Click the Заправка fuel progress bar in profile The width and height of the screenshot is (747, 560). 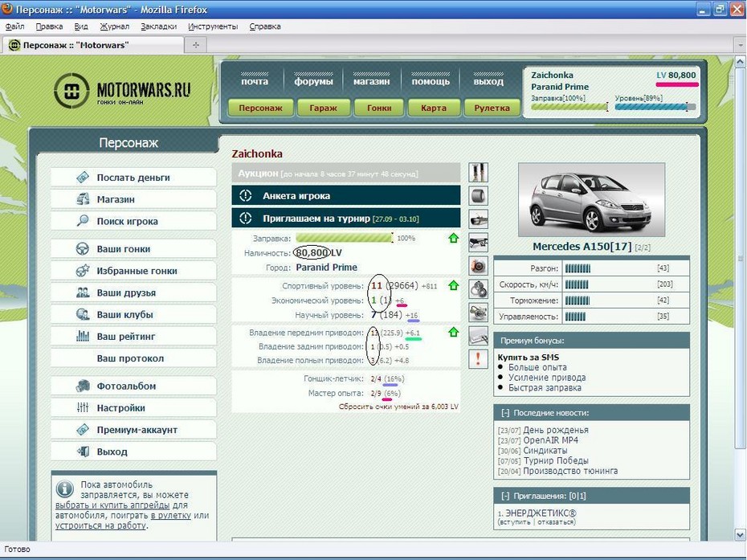[344, 237]
